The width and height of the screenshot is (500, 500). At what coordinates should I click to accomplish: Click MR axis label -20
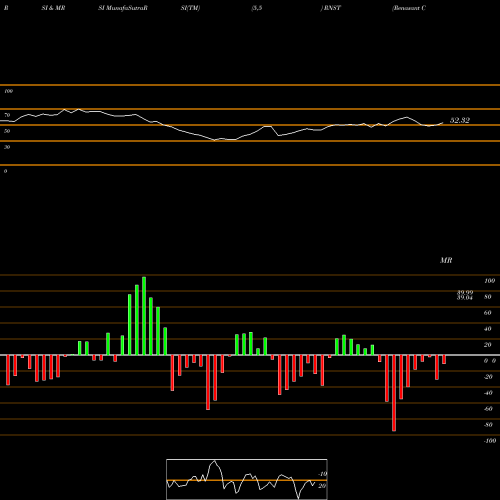tap(488, 377)
